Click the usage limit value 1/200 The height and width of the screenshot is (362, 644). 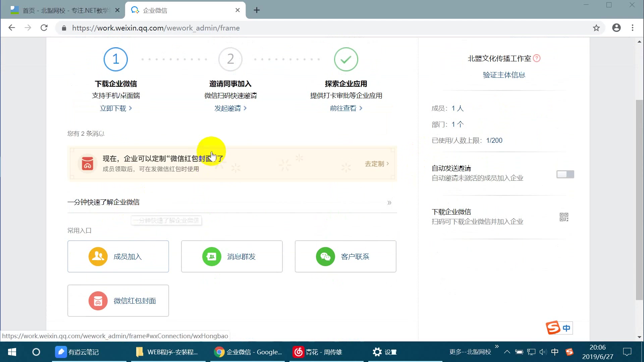tap(494, 140)
